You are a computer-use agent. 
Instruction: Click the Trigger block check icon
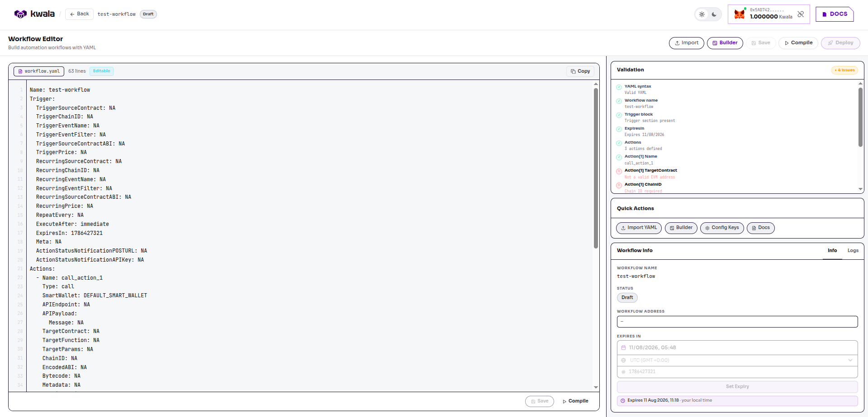tap(619, 115)
